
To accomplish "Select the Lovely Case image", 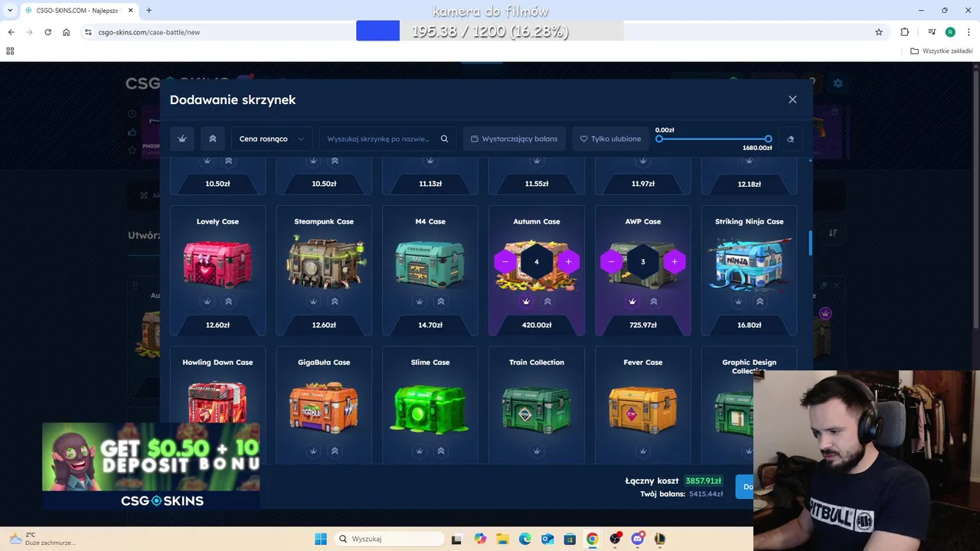I will (x=217, y=262).
